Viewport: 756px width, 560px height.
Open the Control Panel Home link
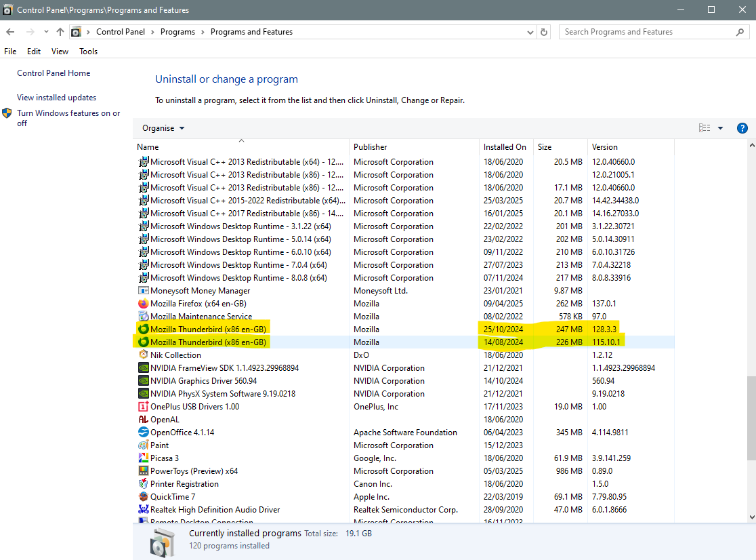click(54, 73)
